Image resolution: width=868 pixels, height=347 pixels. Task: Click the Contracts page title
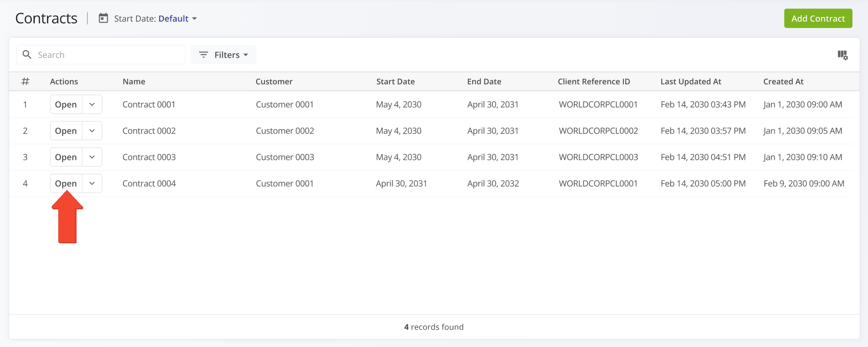[46, 18]
